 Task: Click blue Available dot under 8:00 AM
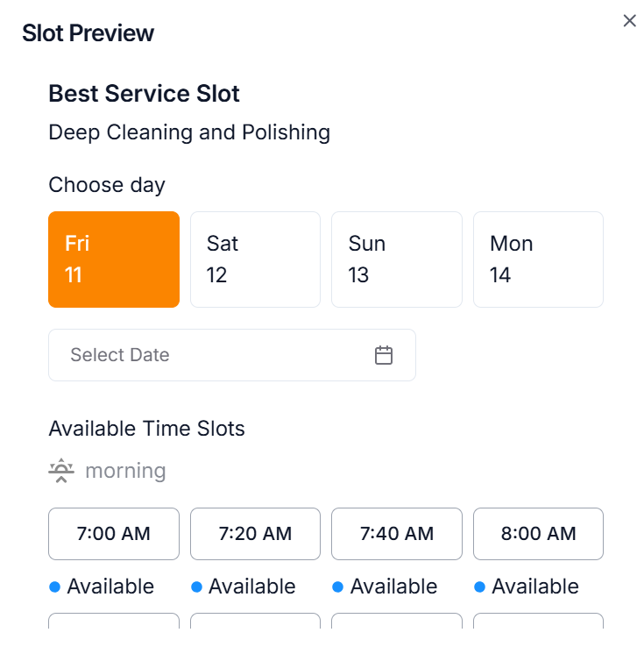pos(480,586)
